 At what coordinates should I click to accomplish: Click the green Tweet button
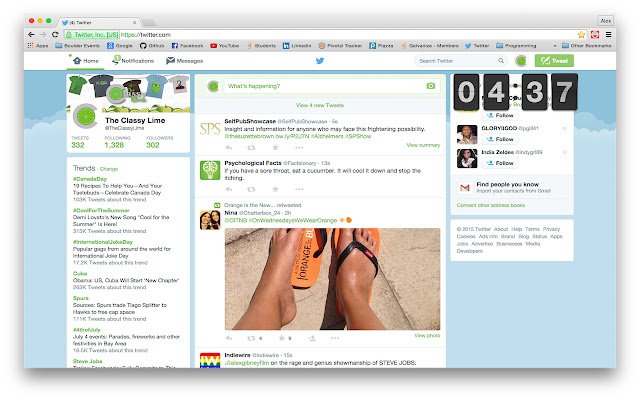pos(554,61)
